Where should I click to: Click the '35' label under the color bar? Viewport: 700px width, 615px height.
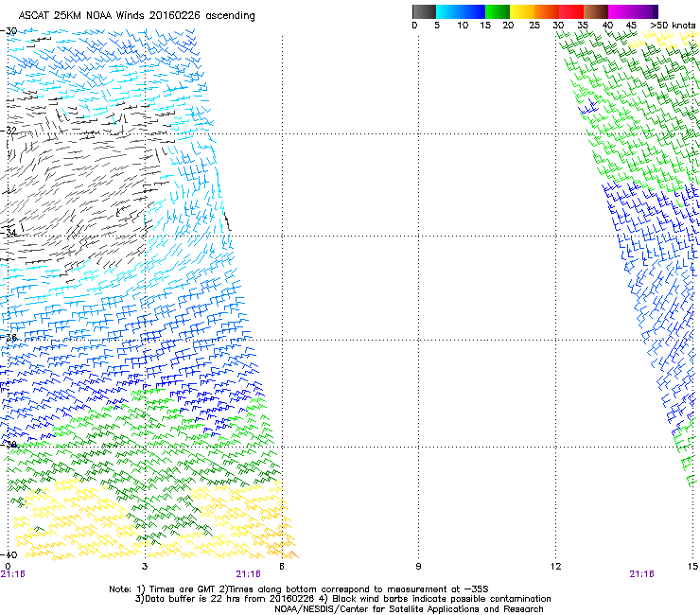[x=583, y=26]
